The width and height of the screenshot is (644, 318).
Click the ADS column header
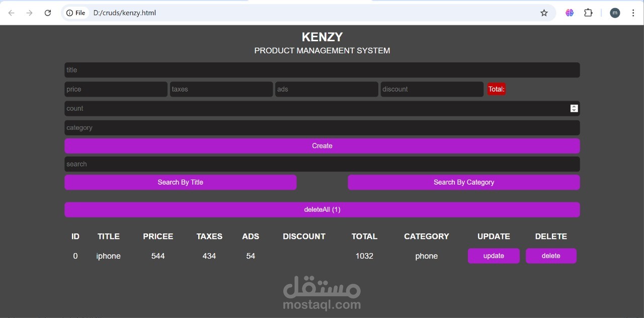pos(251,236)
